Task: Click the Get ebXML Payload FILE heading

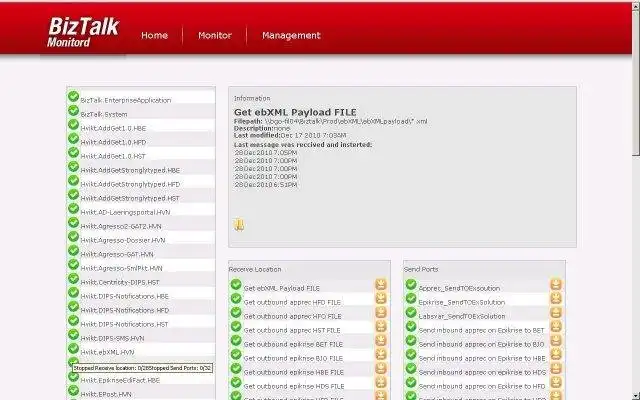Action: [x=295, y=112]
